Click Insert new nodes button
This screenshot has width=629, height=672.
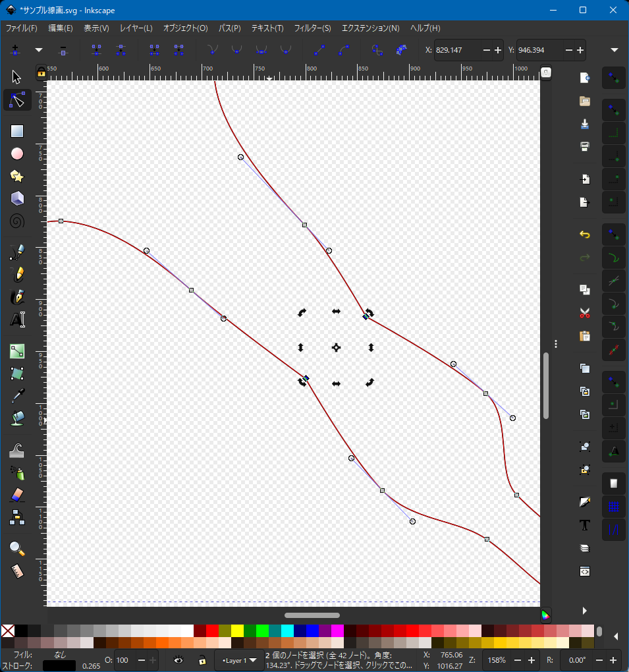pyautogui.click(x=15, y=50)
